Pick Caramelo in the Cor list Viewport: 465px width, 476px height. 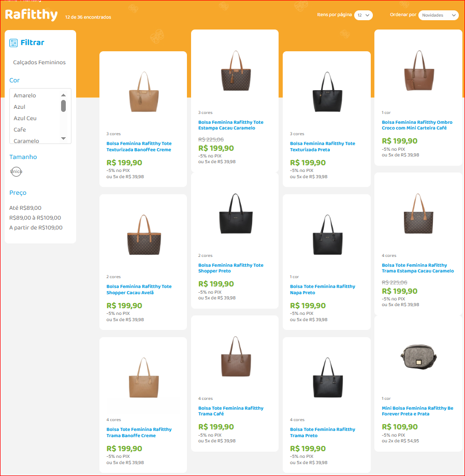point(26,141)
